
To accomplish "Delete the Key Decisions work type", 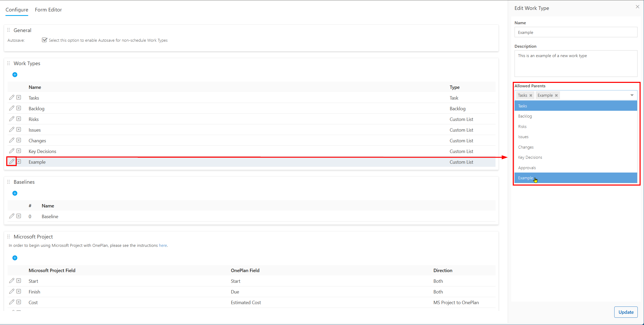I will point(19,151).
